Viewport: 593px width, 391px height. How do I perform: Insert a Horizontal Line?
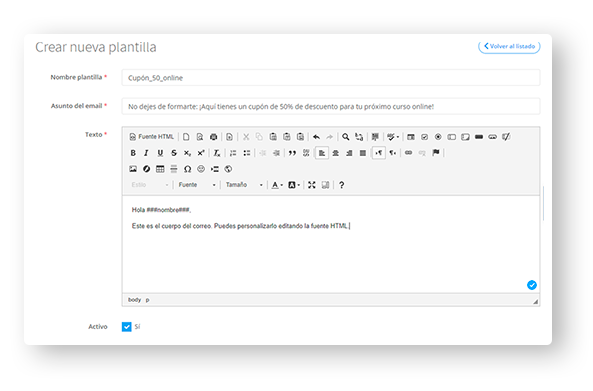tap(174, 169)
